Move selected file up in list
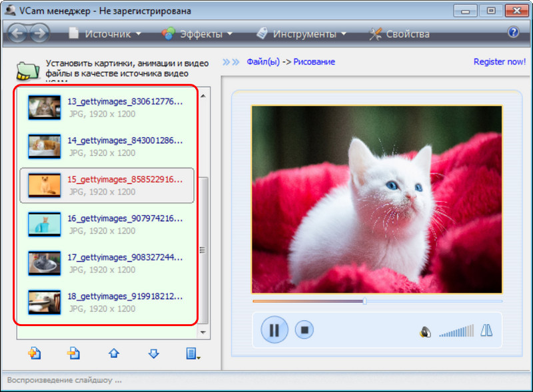Screen dimensions: 533x392 (114, 353)
